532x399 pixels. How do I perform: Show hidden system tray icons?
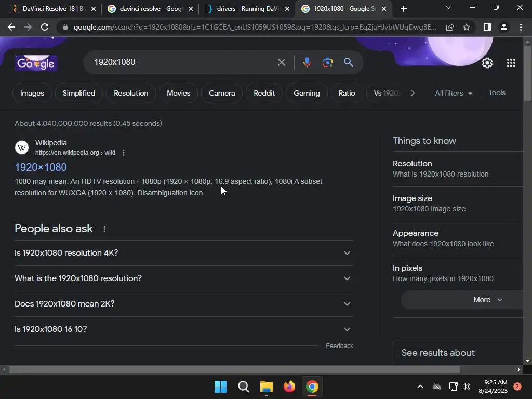coord(420,387)
